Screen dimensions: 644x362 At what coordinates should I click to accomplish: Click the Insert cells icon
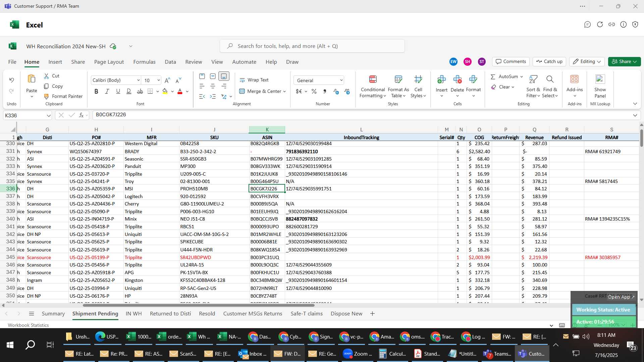tap(441, 79)
